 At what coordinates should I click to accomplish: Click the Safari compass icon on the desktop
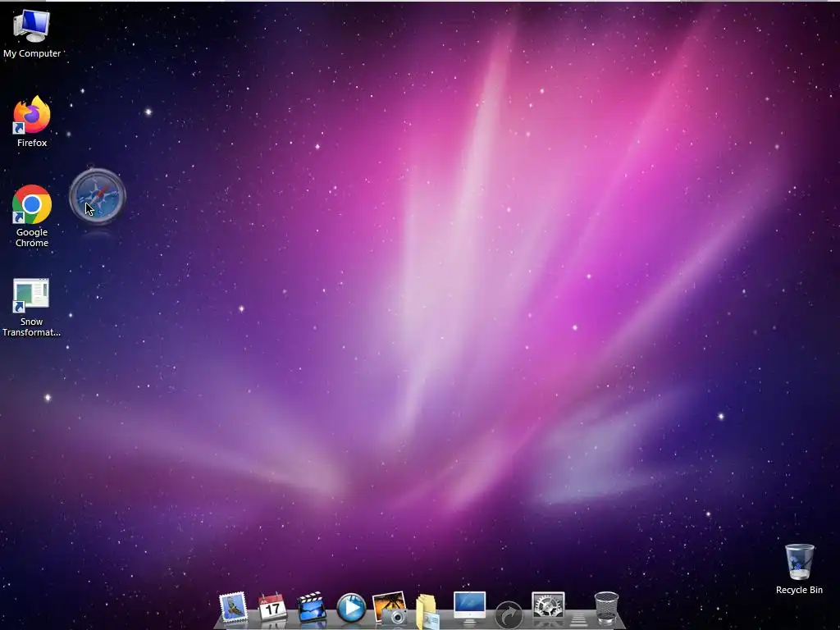click(x=98, y=196)
